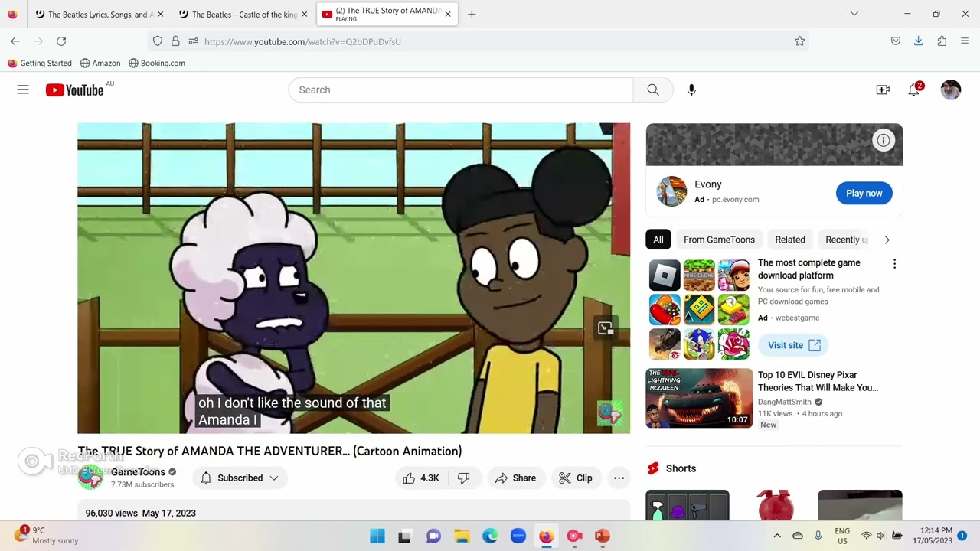The height and width of the screenshot is (551, 980).
Task: Open the Booking.com bookmark
Action: (x=157, y=63)
